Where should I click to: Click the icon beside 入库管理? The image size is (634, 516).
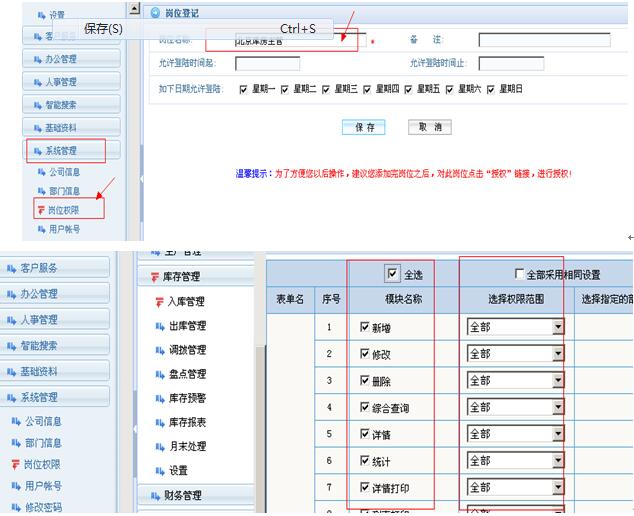tap(159, 301)
